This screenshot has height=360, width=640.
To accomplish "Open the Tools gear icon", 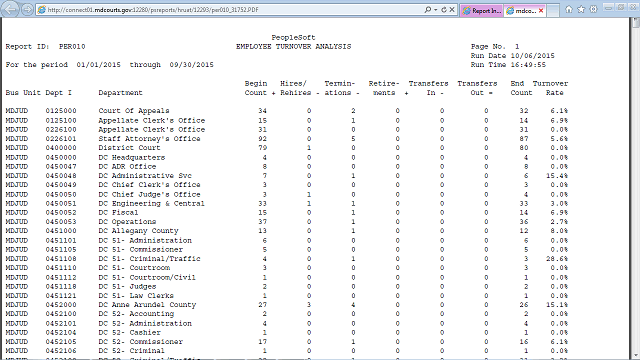I will click(x=593, y=9).
